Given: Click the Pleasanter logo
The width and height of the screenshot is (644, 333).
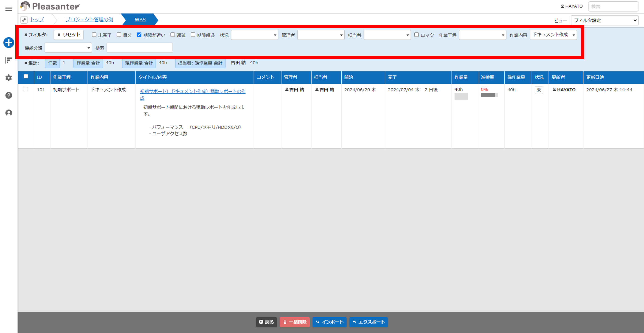Looking at the screenshot, I should (x=50, y=6).
